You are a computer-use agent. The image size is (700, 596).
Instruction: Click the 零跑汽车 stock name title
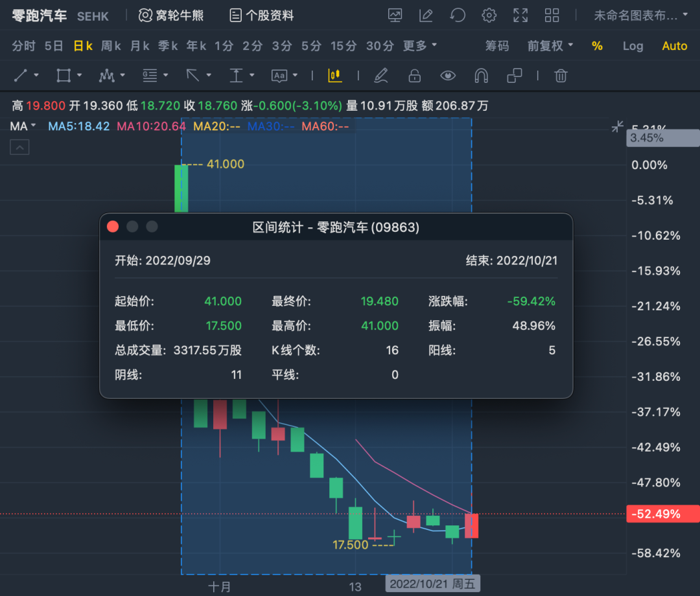[x=40, y=16]
